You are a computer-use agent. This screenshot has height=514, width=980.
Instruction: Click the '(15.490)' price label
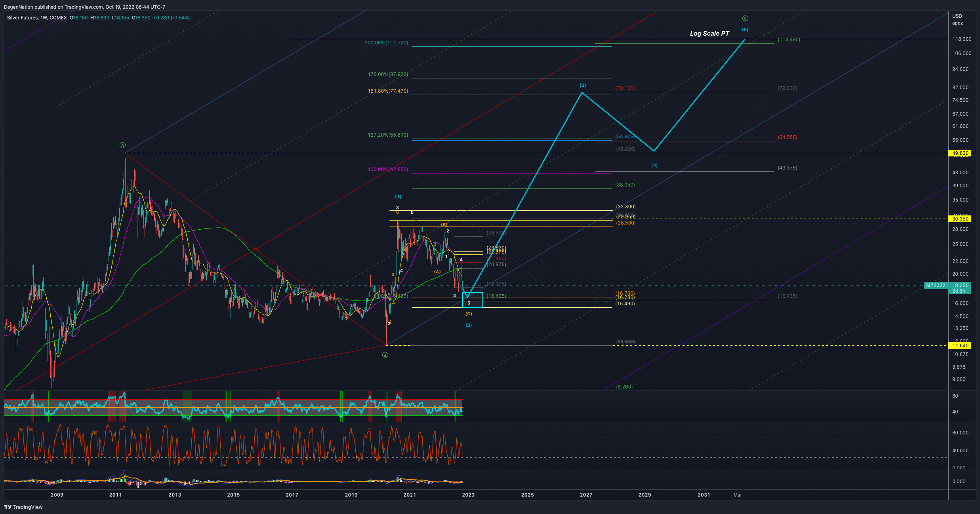coord(625,303)
